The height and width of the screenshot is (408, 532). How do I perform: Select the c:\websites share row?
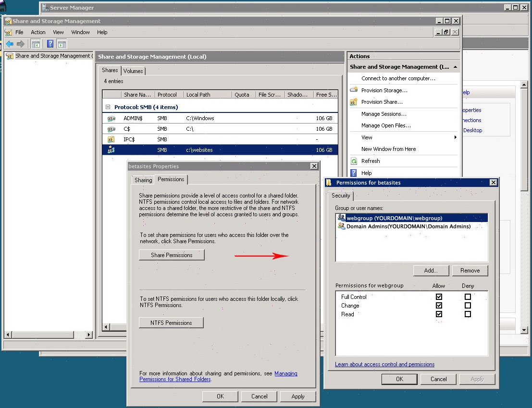[220, 150]
